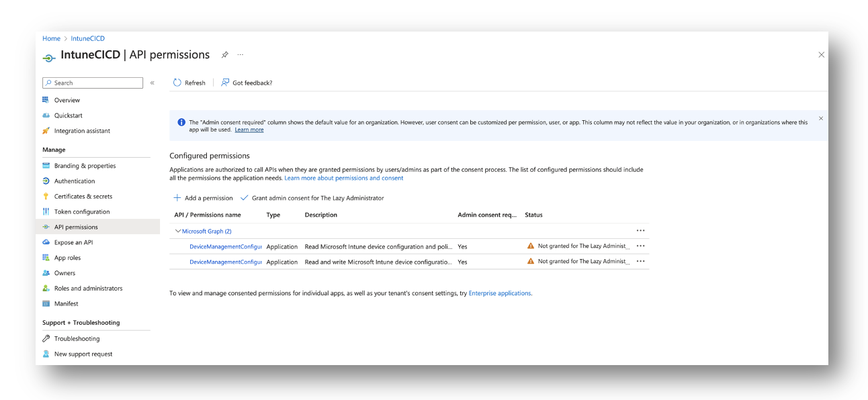The width and height of the screenshot is (868, 400).
Task: Open more options ellipsis beside page title
Action: tap(241, 55)
